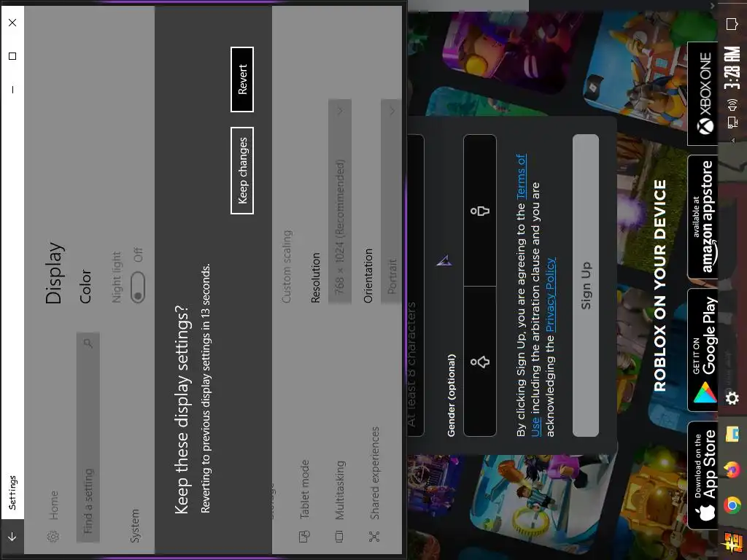Open the volume control in the system tray
The height and width of the screenshot is (560, 747).
[x=732, y=105]
